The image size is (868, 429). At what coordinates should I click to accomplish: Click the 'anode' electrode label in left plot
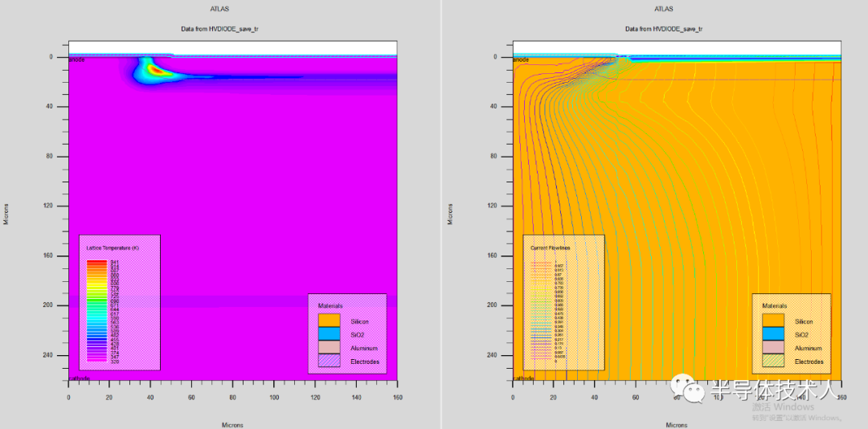(x=77, y=59)
